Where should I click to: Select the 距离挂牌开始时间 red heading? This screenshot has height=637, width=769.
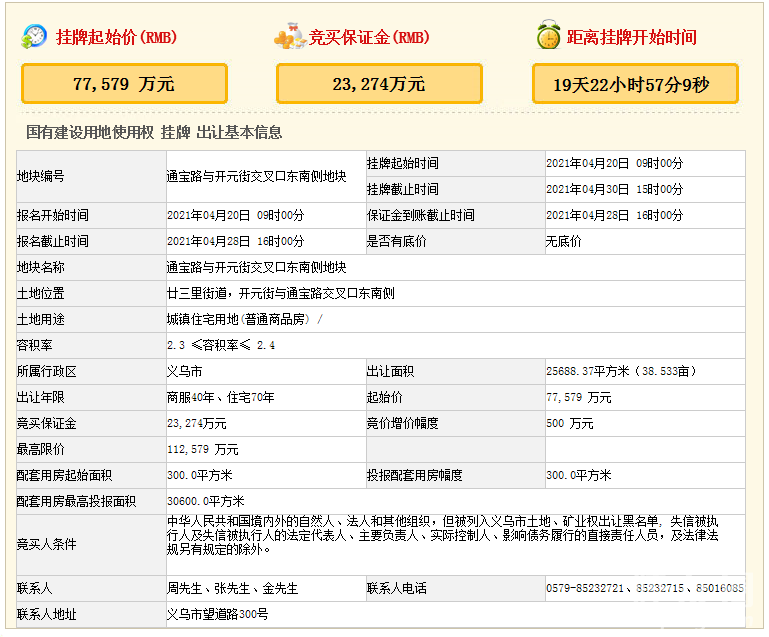(631, 38)
